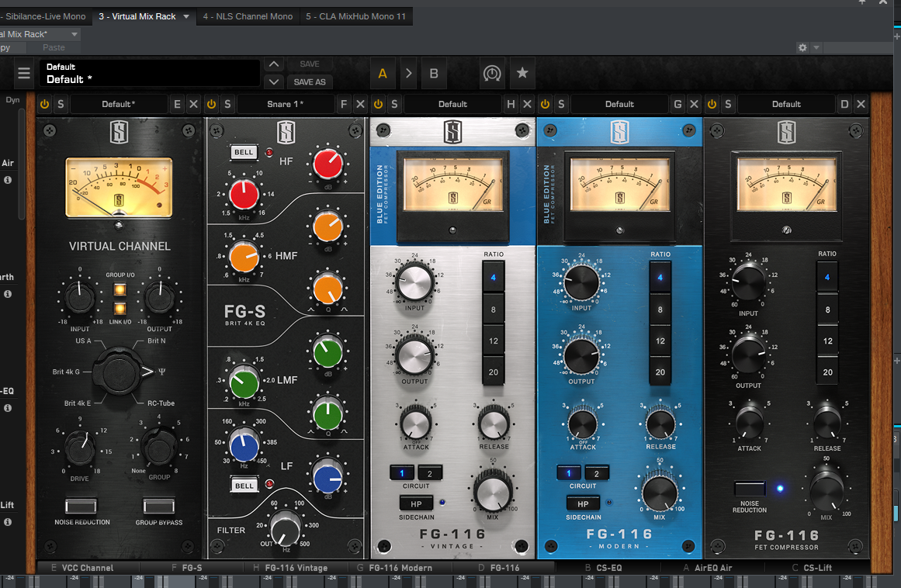The image size is (901, 588).
Task: Solo the FG-116 Vintage module
Action: [394, 104]
